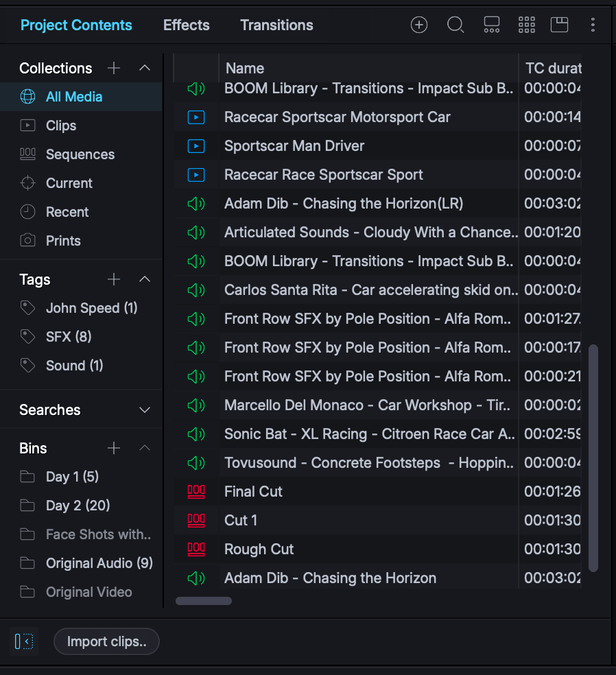Toggle the sidebar collapse icon
Image resolution: width=616 pixels, height=675 pixels.
click(24, 642)
